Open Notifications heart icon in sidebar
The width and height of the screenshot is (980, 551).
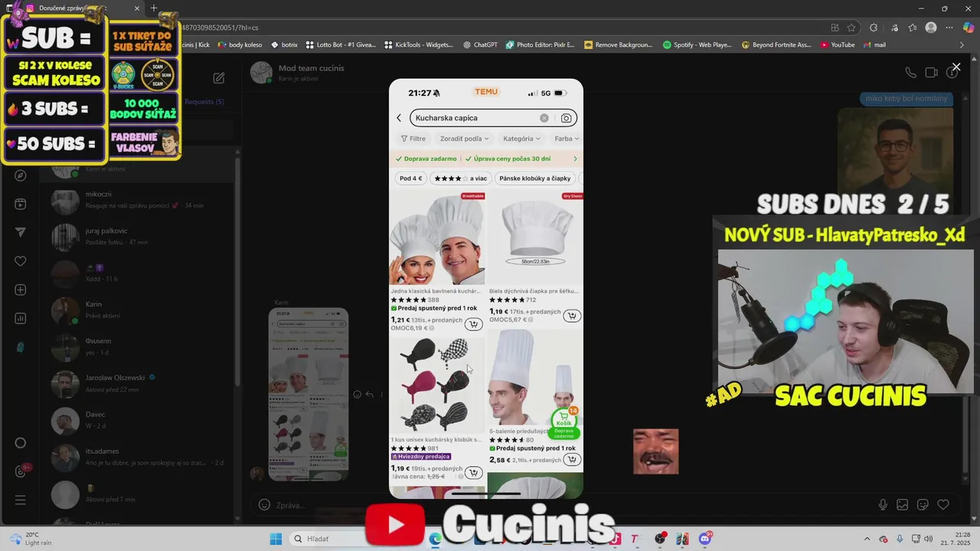[x=21, y=261]
